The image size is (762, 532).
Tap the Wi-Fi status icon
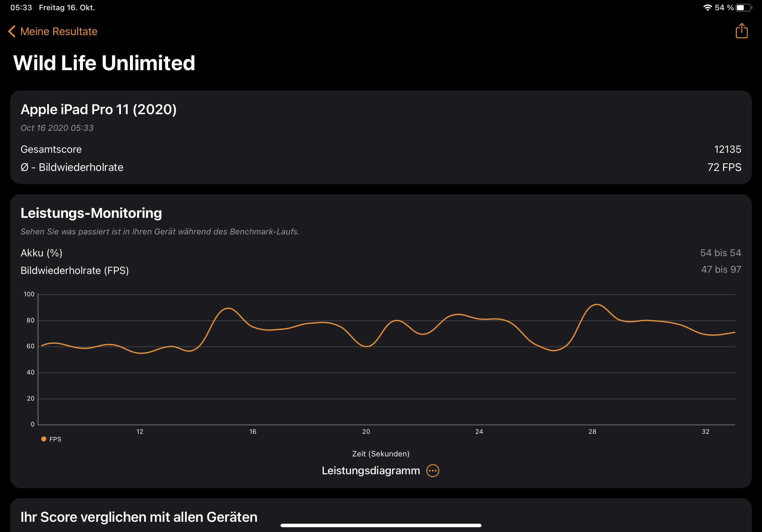[x=707, y=8]
